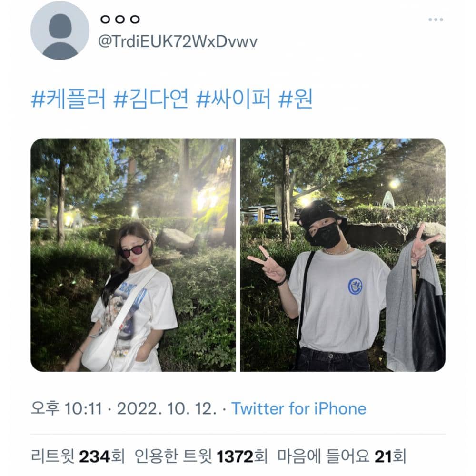Open the Twitter for iPhone source link
476x476 pixels.
coord(299,408)
